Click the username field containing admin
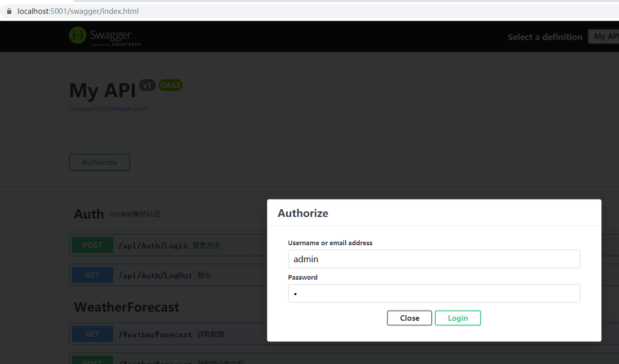The image size is (619, 364). [434, 259]
